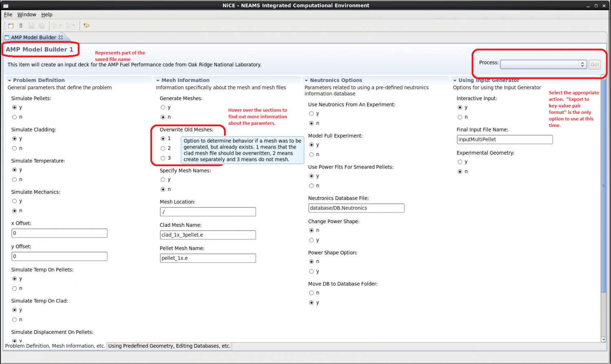611x364 pixels.
Task: Switch to Problem Definition, Mesh Information bottom tab
Action: [x=55, y=346]
